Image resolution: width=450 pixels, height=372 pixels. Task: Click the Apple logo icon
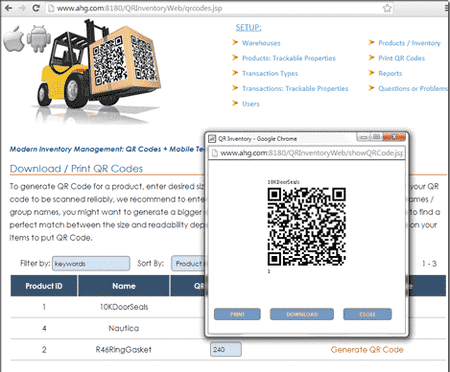[14, 38]
